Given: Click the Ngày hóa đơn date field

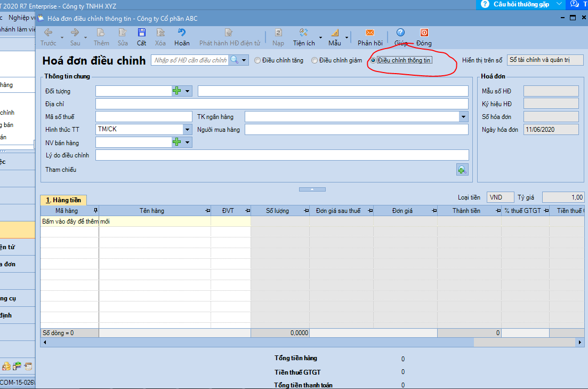Looking at the screenshot, I should [551, 130].
